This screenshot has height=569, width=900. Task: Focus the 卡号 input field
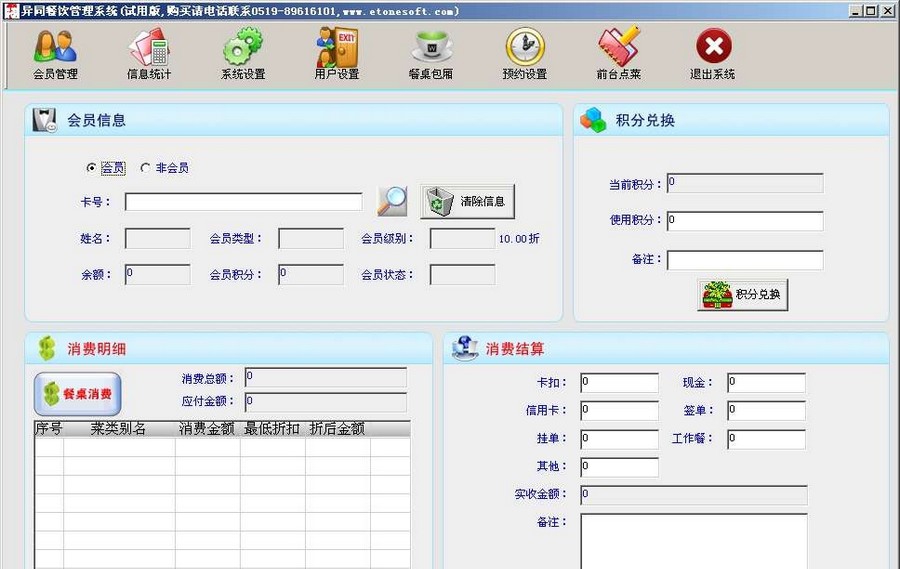tap(243, 202)
